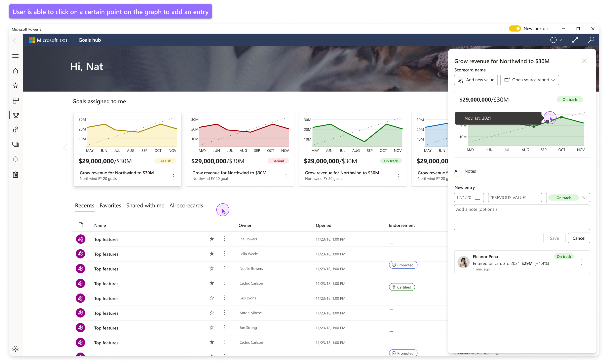This screenshot has width=608, height=364.
Task: Click the Save button
Action: coord(554,238)
